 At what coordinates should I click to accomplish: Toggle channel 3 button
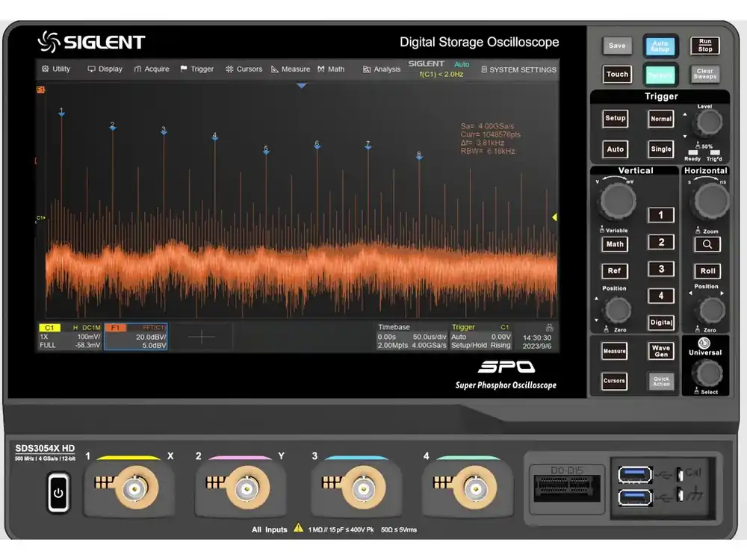point(661,269)
